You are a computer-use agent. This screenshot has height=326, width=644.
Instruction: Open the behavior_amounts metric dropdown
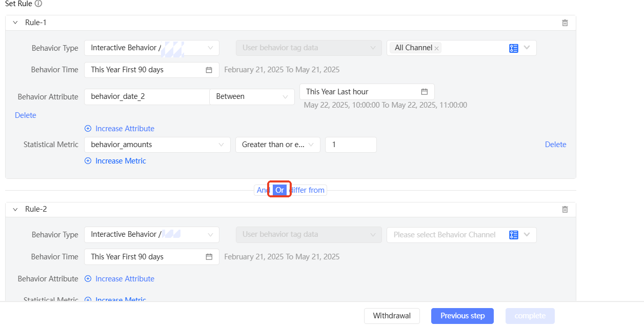[157, 145]
